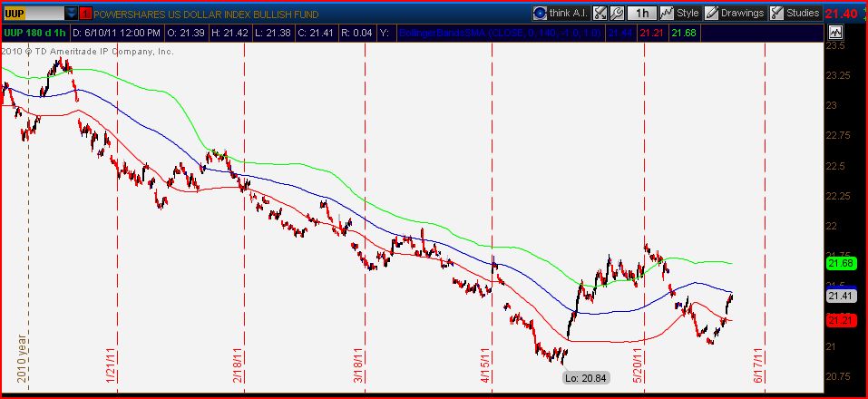Click the red 21.21 study value in header
The width and height of the screenshot is (868, 399).
pos(652,34)
